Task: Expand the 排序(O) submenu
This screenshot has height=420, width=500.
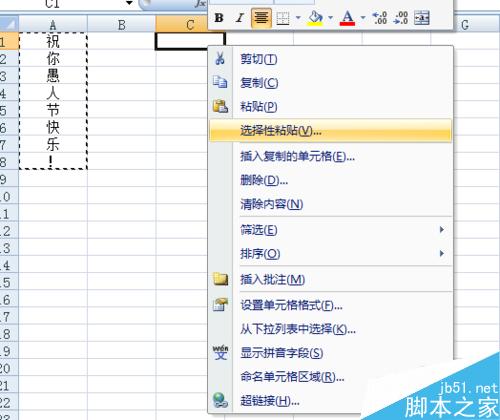Action: click(x=330, y=254)
